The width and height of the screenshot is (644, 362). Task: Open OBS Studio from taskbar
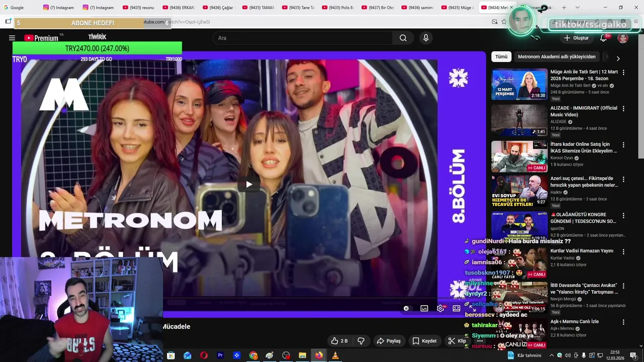pos(286,355)
